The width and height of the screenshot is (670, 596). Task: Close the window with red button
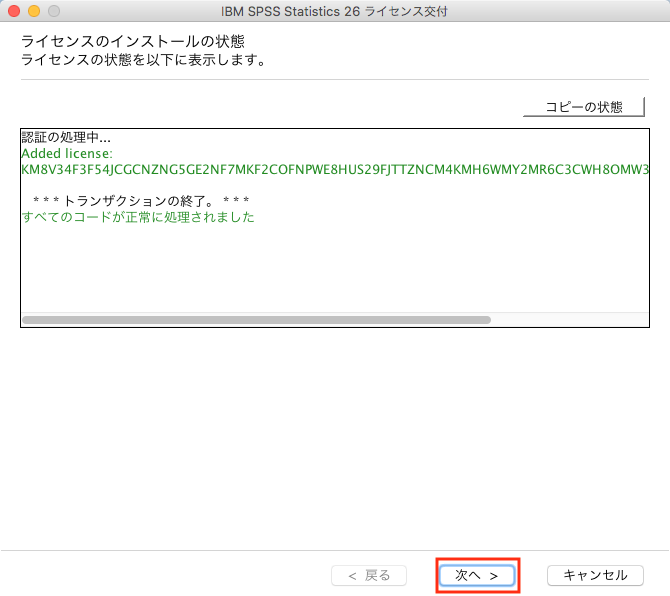[x=14, y=11]
